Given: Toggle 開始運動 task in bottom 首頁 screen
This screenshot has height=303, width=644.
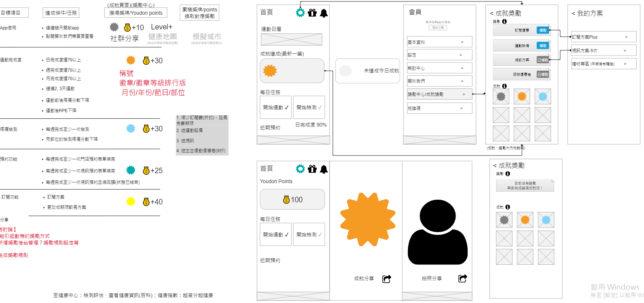Looking at the screenshot, I should 276,235.
